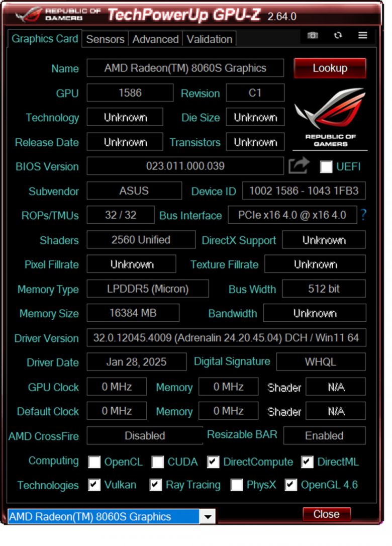Click the AMD CrossFire value Disabled

145,435
